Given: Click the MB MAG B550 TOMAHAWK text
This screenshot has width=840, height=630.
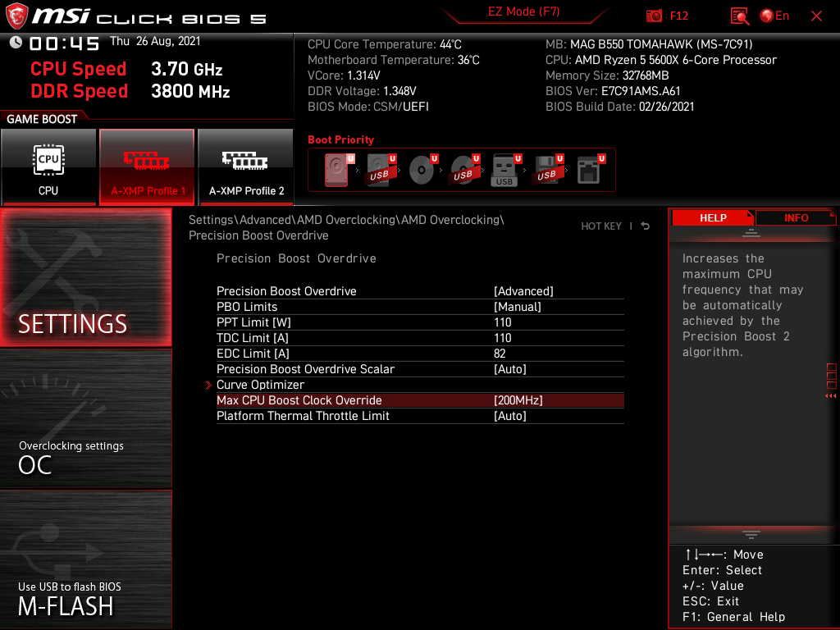Looking at the screenshot, I should click(x=649, y=44).
